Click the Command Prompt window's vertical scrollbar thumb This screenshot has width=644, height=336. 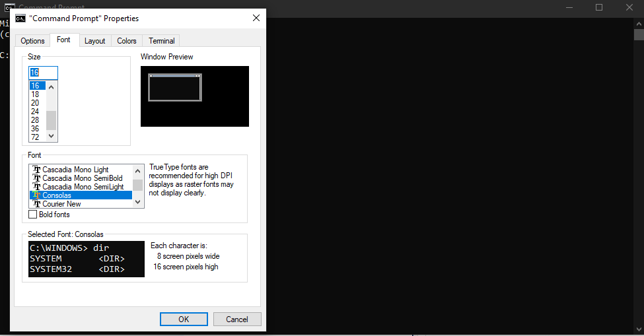point(639,35)
